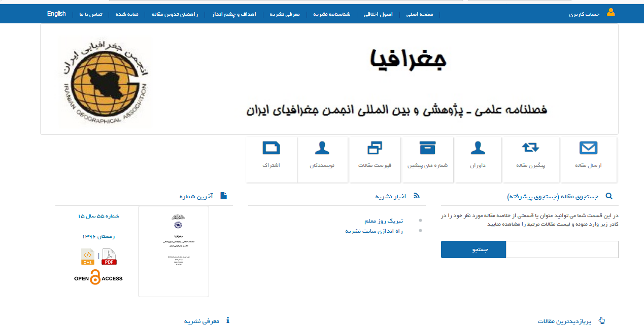Open the فهرست مقالات icon
This screenshot has height=325, width=644.
pos(375,148)
